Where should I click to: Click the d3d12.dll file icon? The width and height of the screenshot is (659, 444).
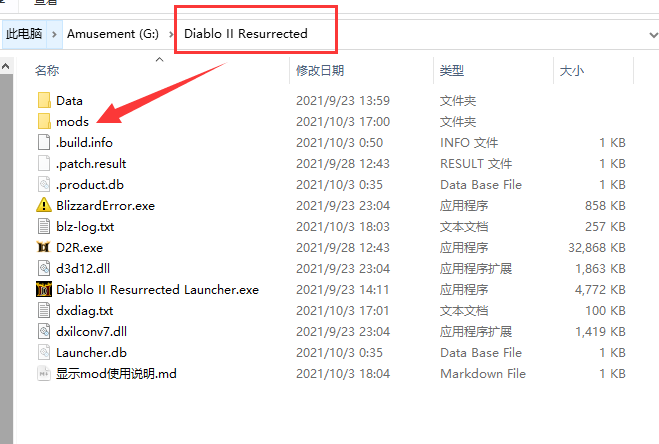(44, 269)
